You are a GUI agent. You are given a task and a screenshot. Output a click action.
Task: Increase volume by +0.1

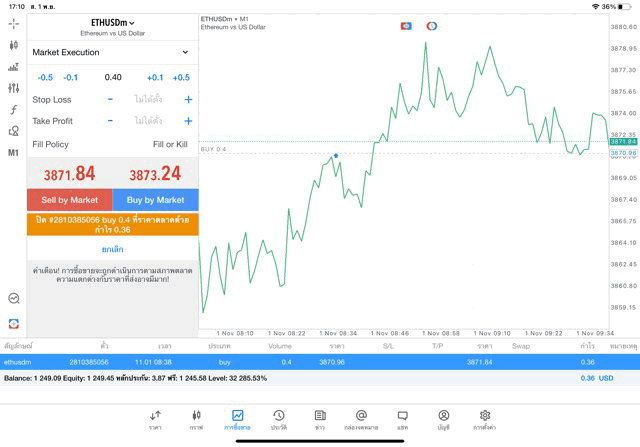coord(155,77)
